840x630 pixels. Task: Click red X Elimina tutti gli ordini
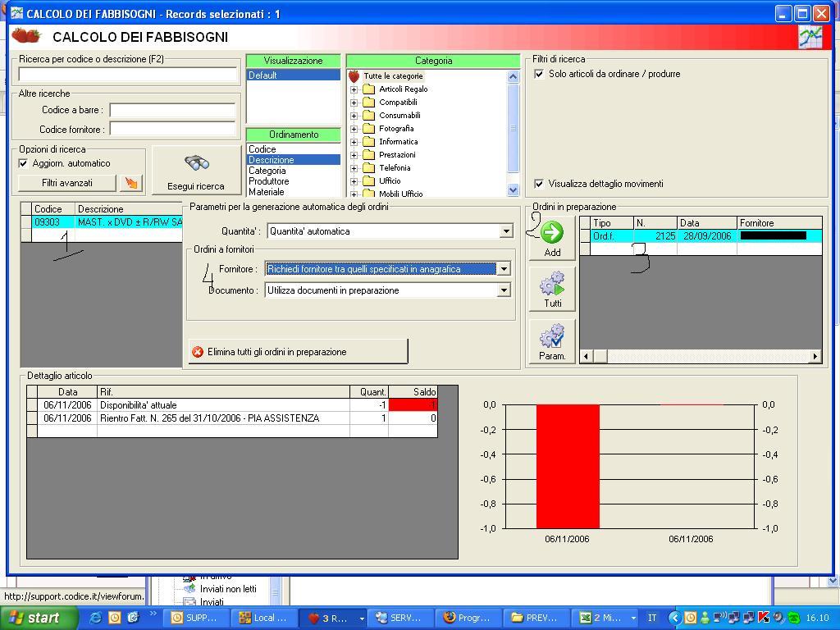[198, 352]
